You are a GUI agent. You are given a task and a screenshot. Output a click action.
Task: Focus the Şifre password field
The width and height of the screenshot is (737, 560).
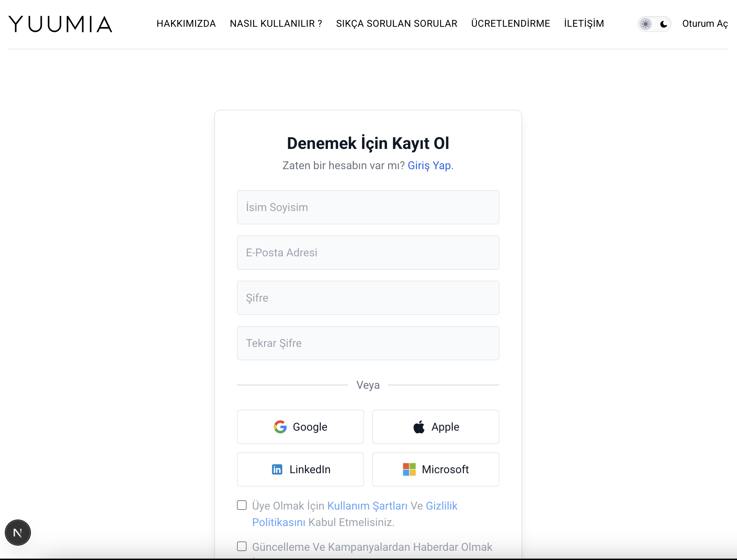click(x=368, y=298)
